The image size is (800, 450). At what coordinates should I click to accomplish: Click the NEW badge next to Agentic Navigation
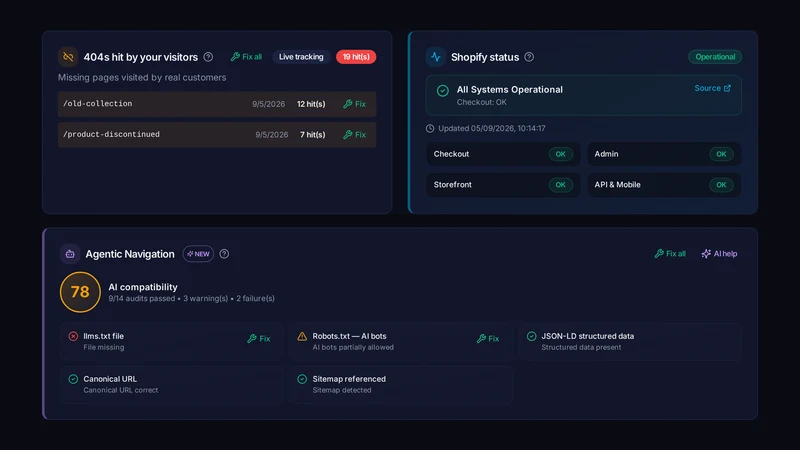[198, 254]
